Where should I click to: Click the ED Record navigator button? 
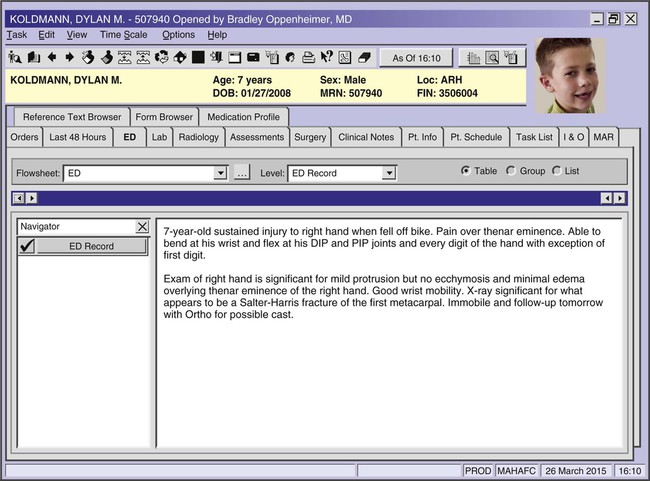click(92, 246)
